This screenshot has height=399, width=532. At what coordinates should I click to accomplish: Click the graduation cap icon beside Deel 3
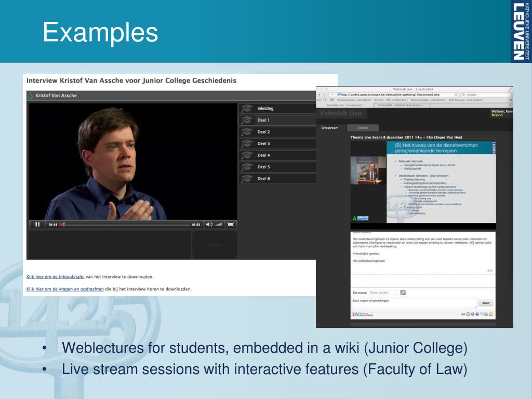click(x=247, y=143)
